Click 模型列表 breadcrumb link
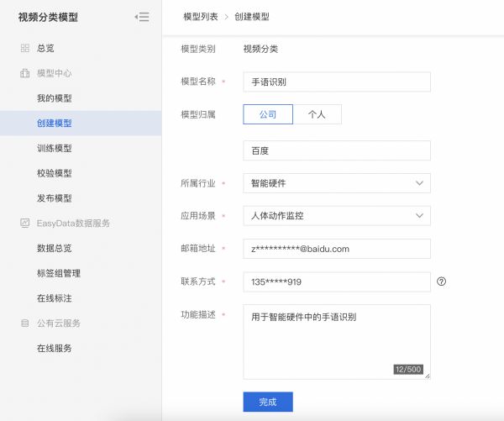This screenshot has height=421, width=504. pyautogui.click(x=201, y=17)
